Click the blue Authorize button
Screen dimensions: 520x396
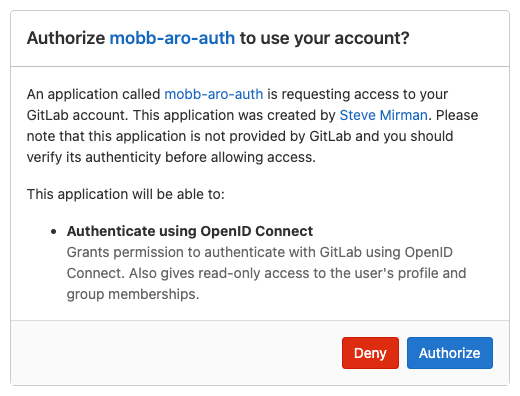click(x=450, y=353)
